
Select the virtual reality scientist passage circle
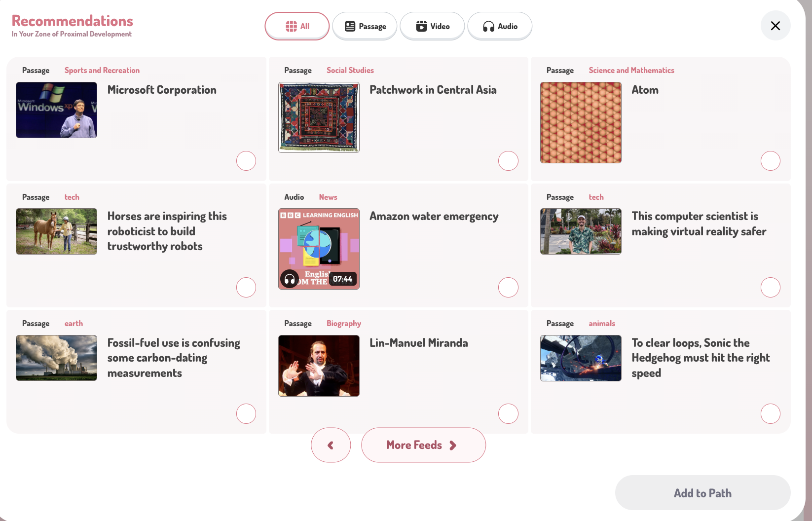pyautogui.click(x=770, y=288)
